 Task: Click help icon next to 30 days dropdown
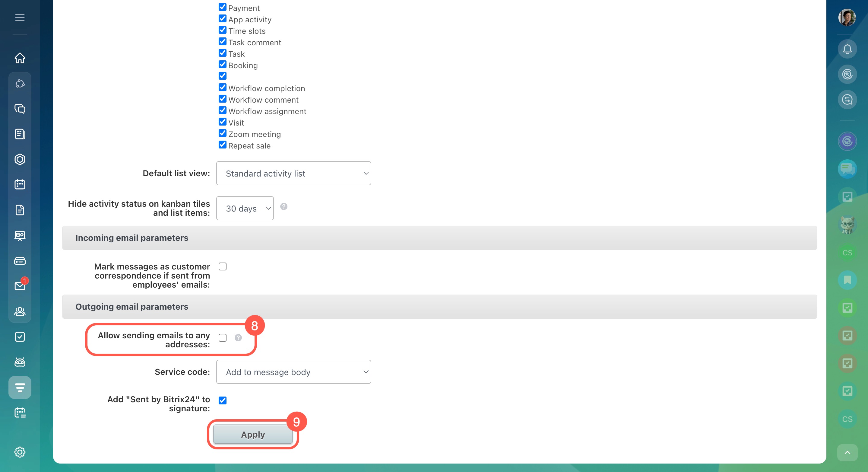[284, 207]
